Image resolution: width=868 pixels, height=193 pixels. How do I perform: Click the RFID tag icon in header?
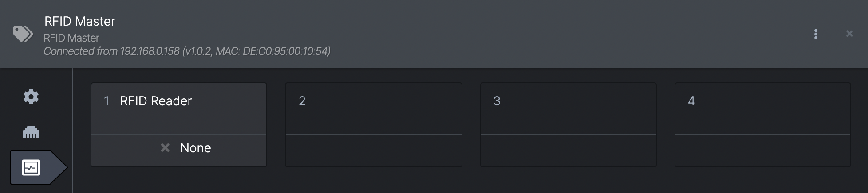pyautogui.click(x=23, y=34)
